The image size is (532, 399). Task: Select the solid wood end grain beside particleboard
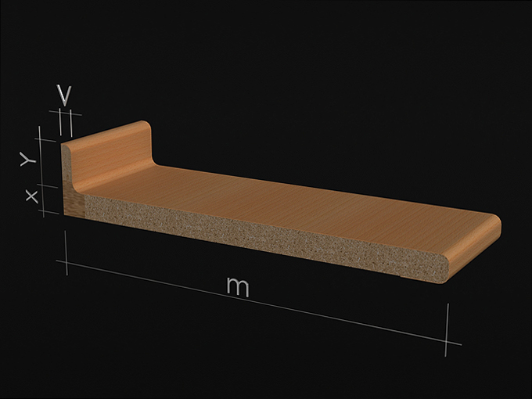[x=74, y=202]
